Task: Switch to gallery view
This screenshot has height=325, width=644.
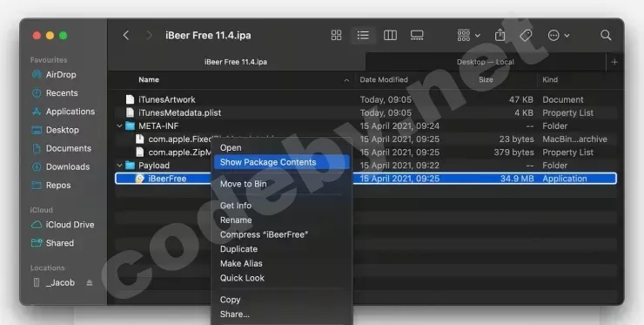Action: (x=417, y=36)
